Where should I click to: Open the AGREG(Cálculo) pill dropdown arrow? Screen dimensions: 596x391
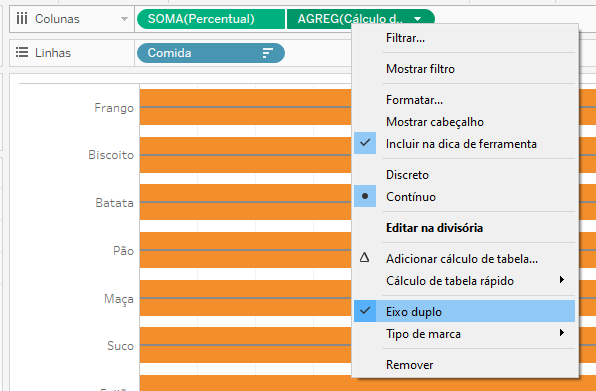417,19
